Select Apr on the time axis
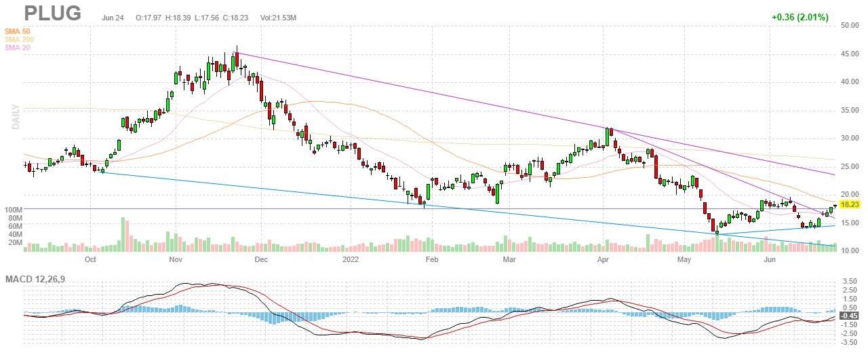Viewport: 868px width, 353px height. (x=603, y=259)
